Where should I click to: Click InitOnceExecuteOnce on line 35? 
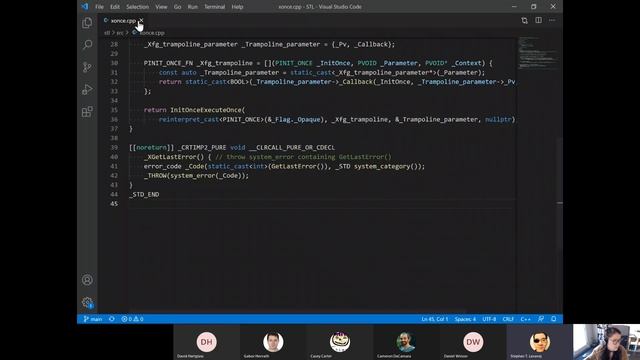(206, 110)
